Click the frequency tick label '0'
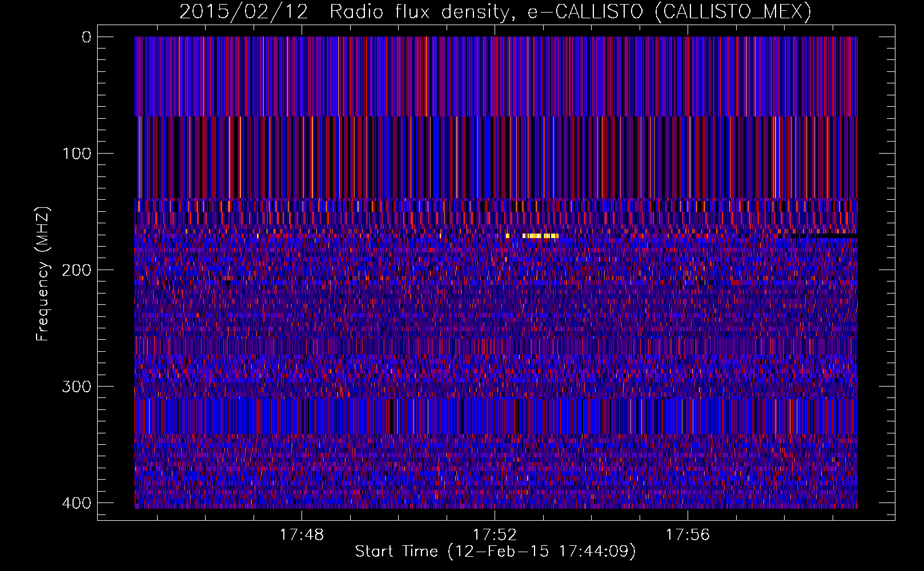Screen dimensions: 924x571 click(x=87, y=37)
